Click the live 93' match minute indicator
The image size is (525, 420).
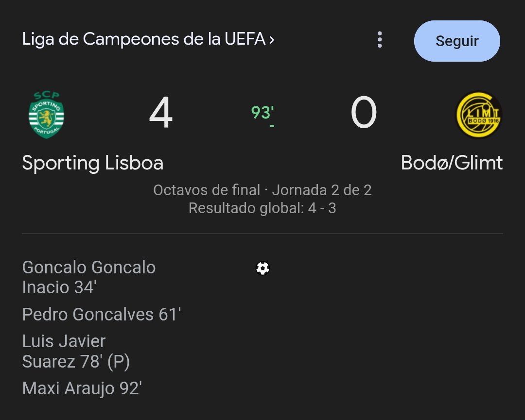click(262, 112)
